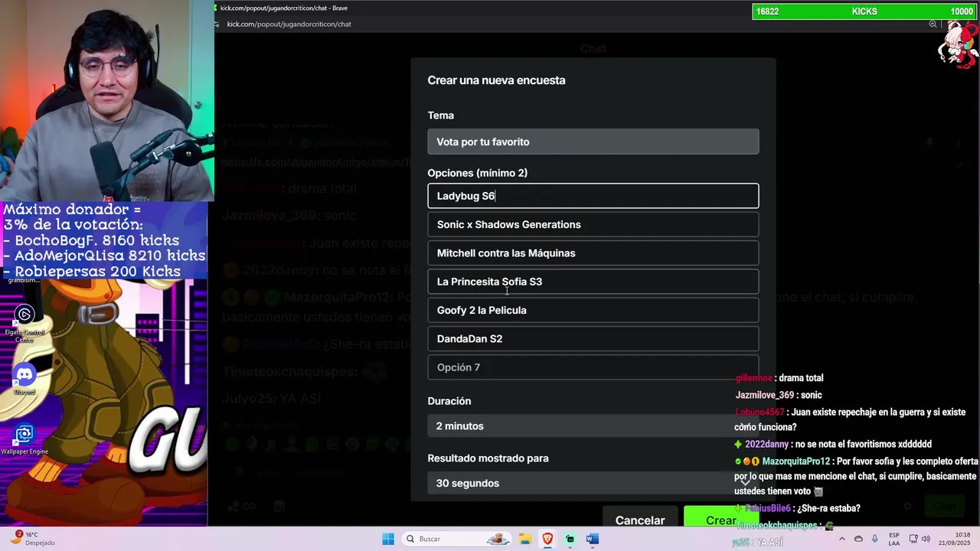Edit the 'DandaDan S2' option field
The width and height of the screenshot is (980, 551).
click(x=593, y=339)
